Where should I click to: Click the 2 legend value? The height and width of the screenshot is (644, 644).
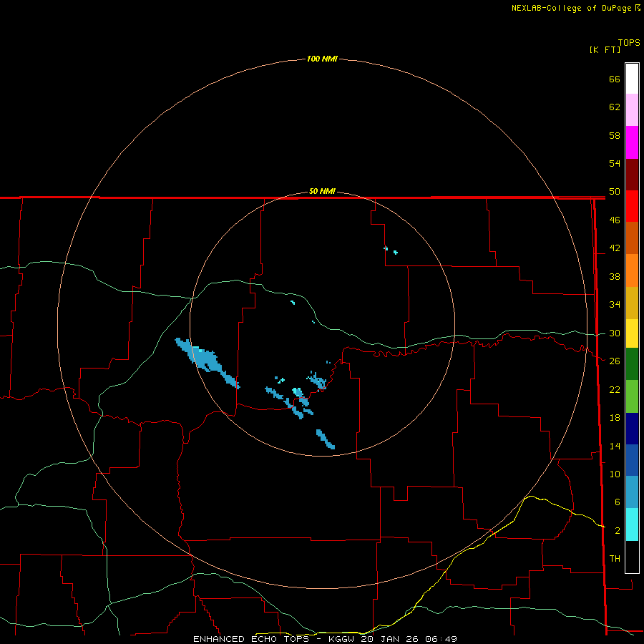(617, 531)
